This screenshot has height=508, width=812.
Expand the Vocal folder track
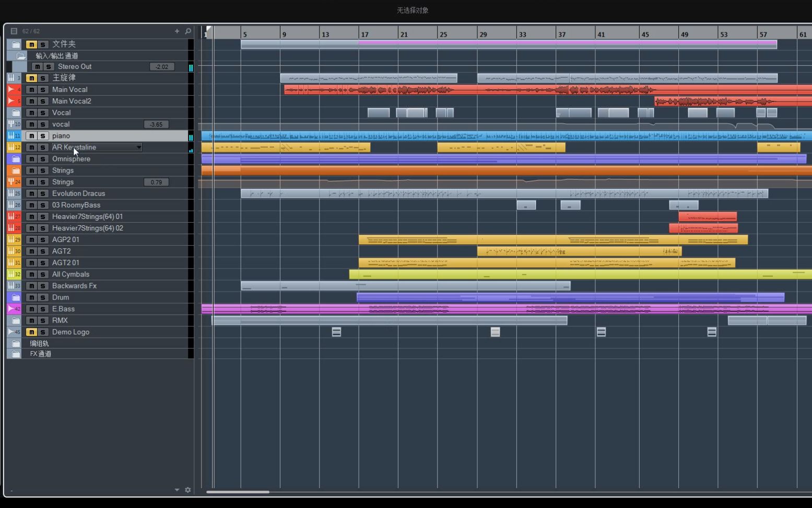(16, 112)
